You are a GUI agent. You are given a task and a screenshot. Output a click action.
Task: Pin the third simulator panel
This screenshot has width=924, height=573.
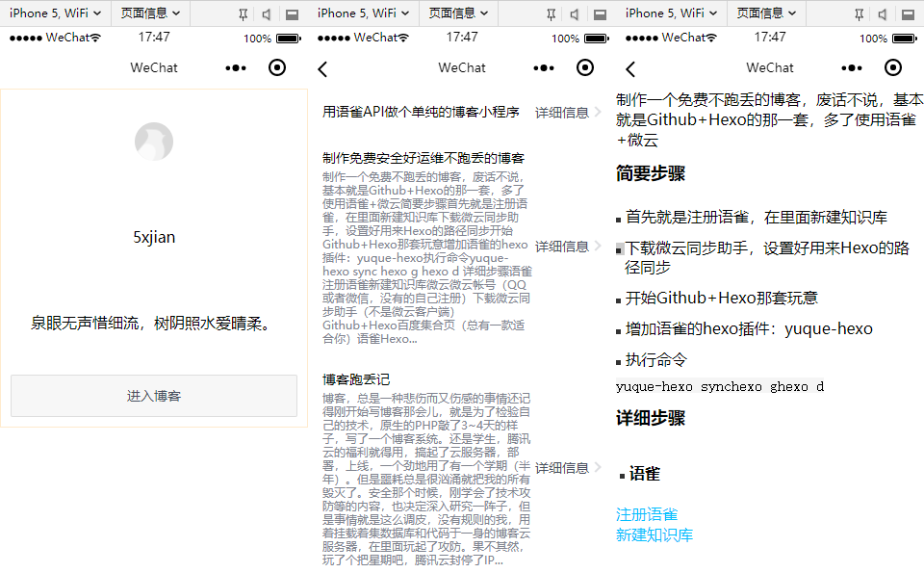(x=860, y=14)
